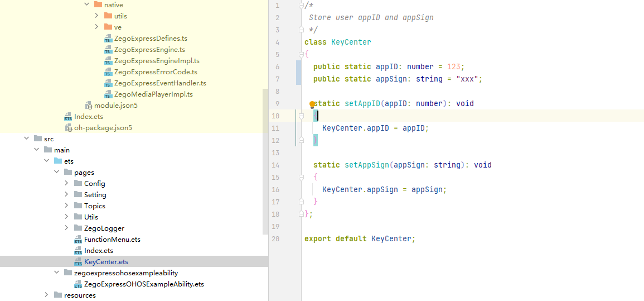Image resolution: width=644 pixels, height=301 pixels.
Task: Click the lightbulb quick-fix icon on line 9
Action: coord(312,104)
